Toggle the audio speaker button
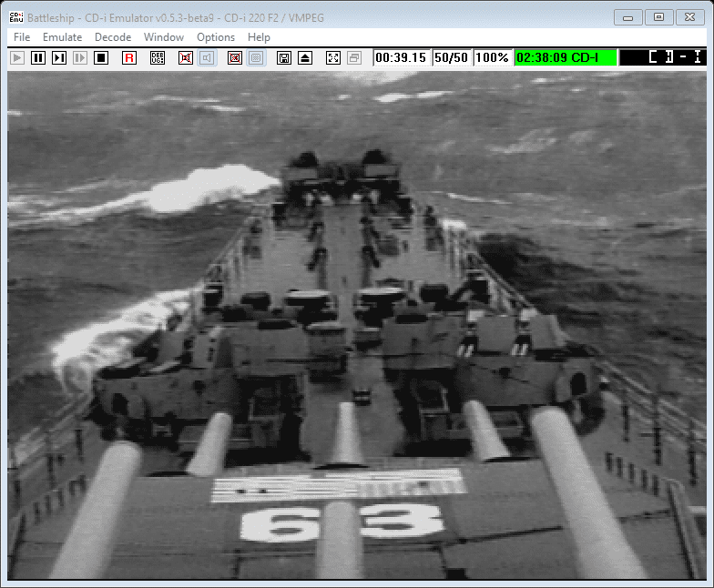The height and width of the screenshot is (588, 714). pos(207,57)
